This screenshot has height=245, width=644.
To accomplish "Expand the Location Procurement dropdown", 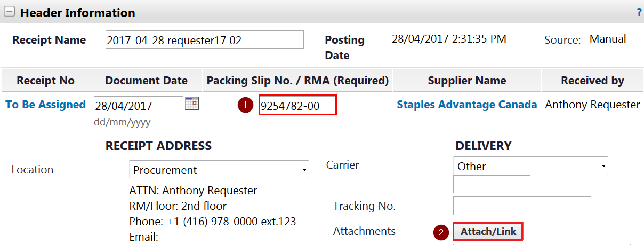I will coord(219,170).
